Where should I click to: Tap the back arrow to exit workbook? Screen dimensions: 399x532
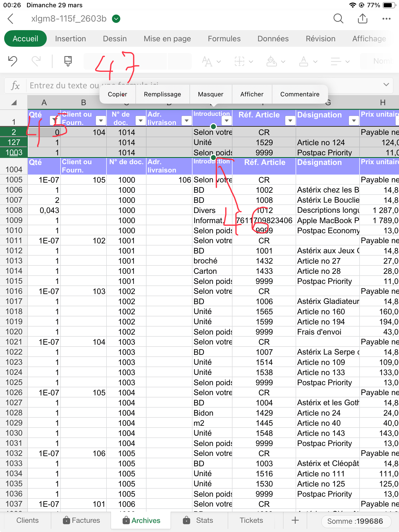(x=11, y=19)
